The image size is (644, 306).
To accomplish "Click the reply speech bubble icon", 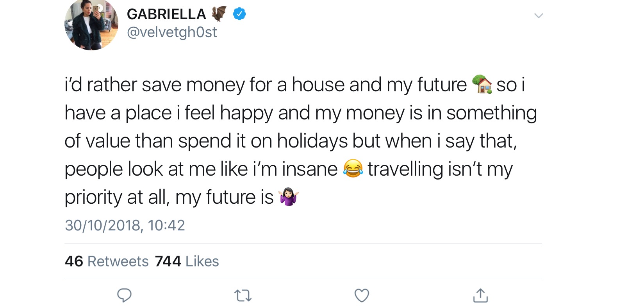I will click(x=124, y=295).
